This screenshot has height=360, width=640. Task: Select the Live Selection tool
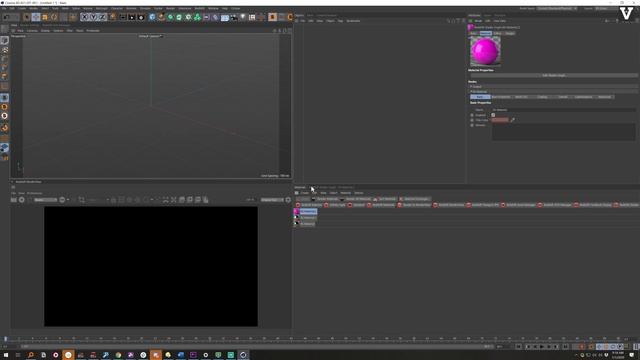click(x=27, y=17)
